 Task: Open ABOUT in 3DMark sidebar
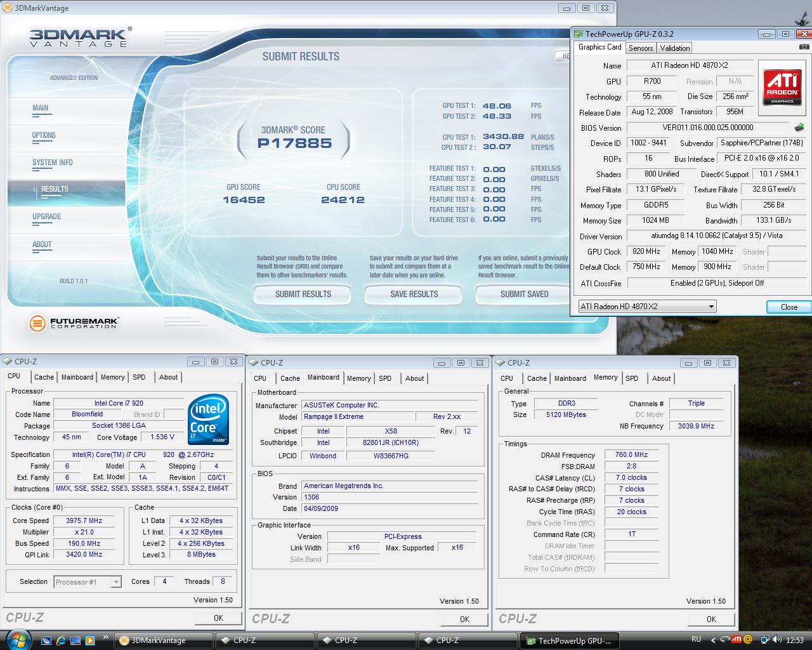(42, 244)
